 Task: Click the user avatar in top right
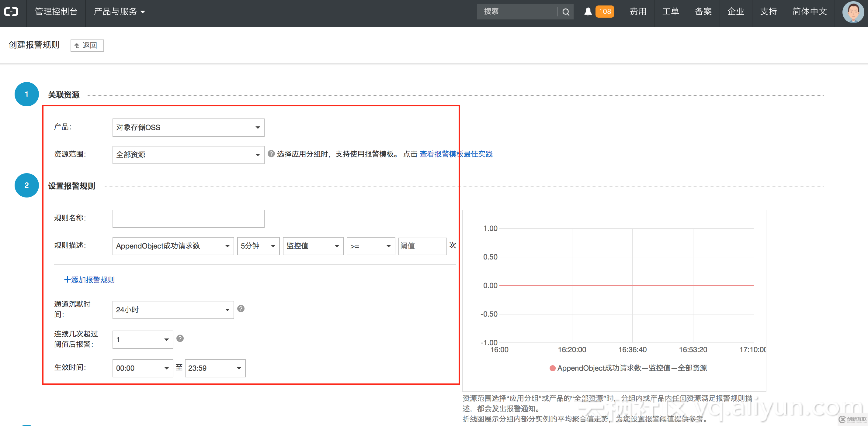pos(852,12)
